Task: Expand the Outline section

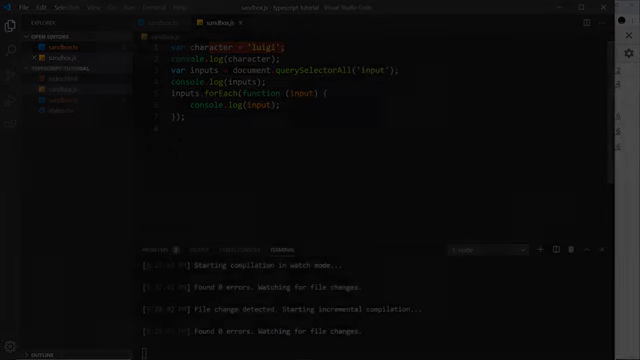Action: pyautogui.click(x=42, y=355)
